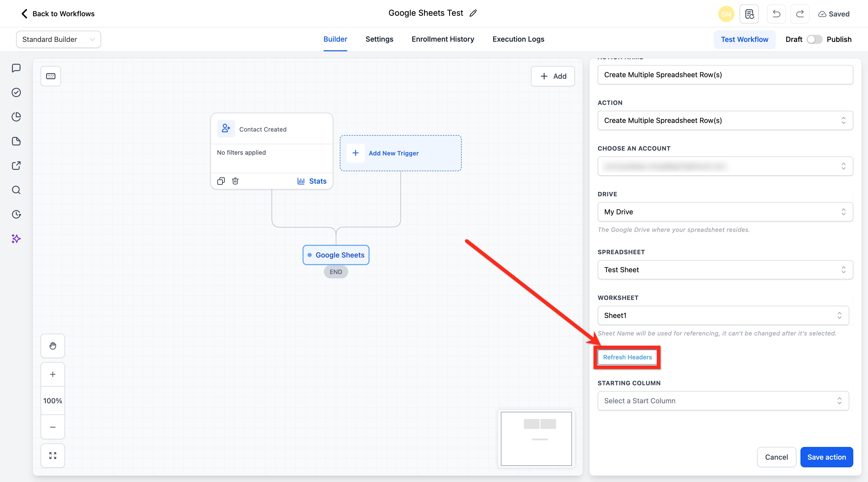The width and height of the screenshot is (868, 482).
Task: Expand the Drive dropdown showing My Drive
Action: pyautogui.click(x=725, y=212)
